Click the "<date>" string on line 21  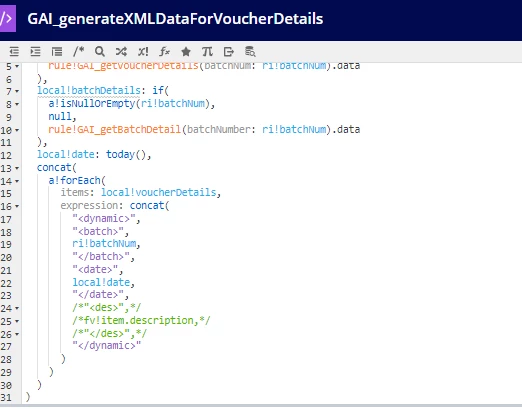[95, 269]
